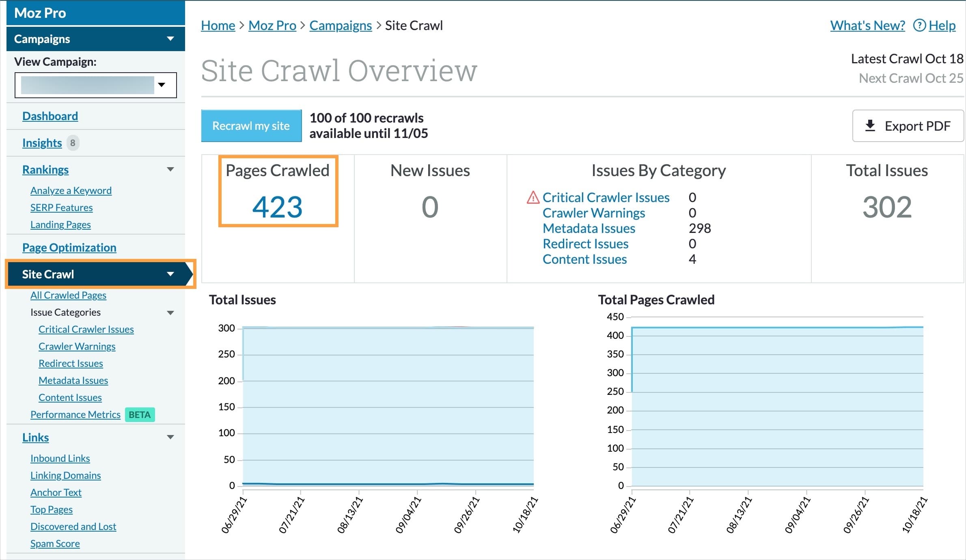
Task: Navigate to Home via the breadcrumb
Action: [x=218, y=25]
